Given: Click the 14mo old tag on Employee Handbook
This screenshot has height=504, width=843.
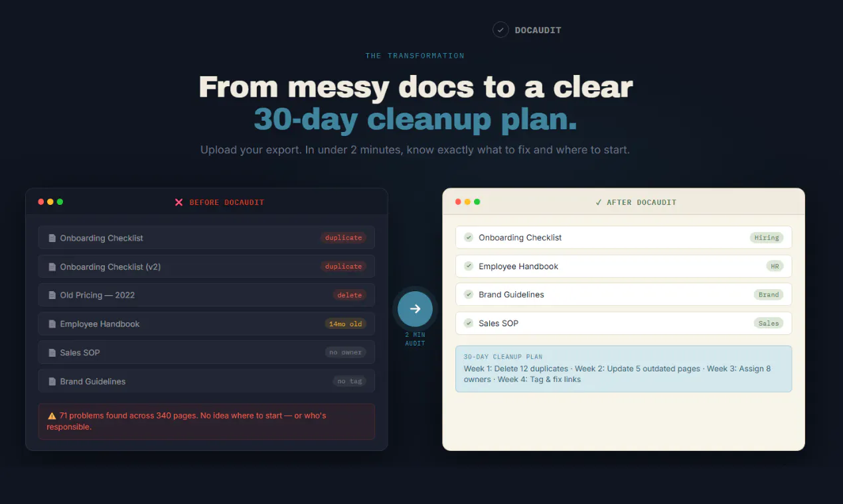Looking at the screenshot, I should coord(345,324).
